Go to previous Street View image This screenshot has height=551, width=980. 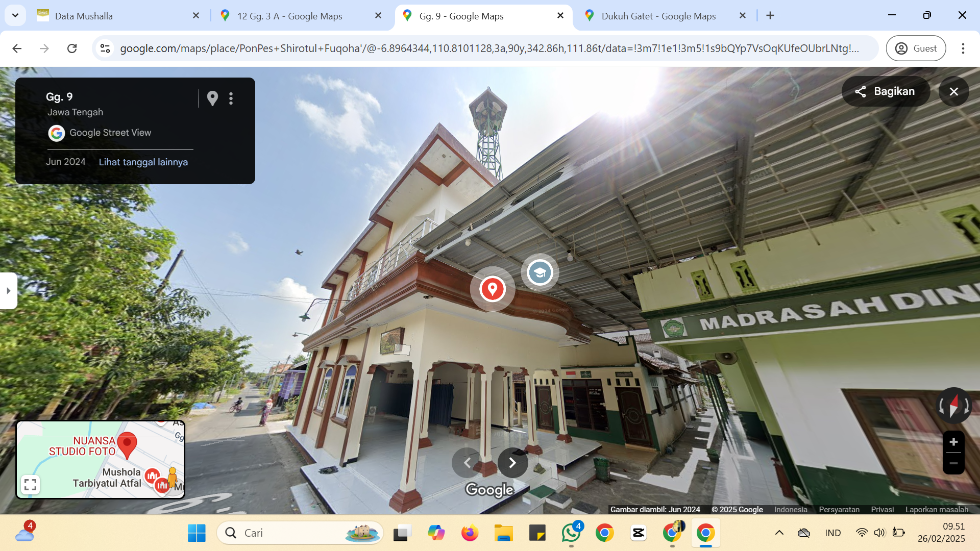coord(467,463)
